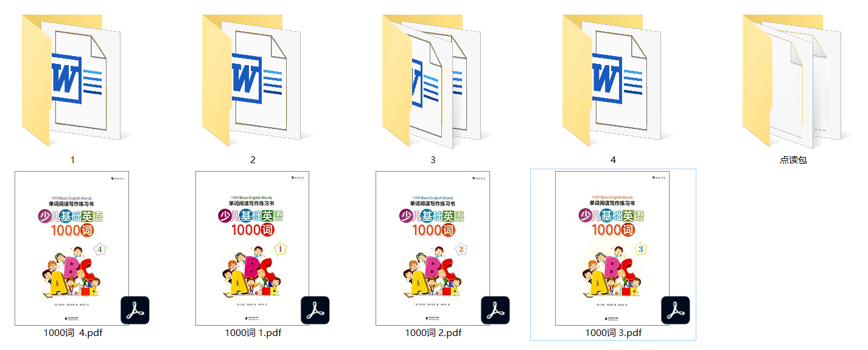This screenshot has width=868, height=350.
Task: Click the Adobe PDF badge on 1000词 2.pdf
Action: pyautogui.click(x=495, y=310)
